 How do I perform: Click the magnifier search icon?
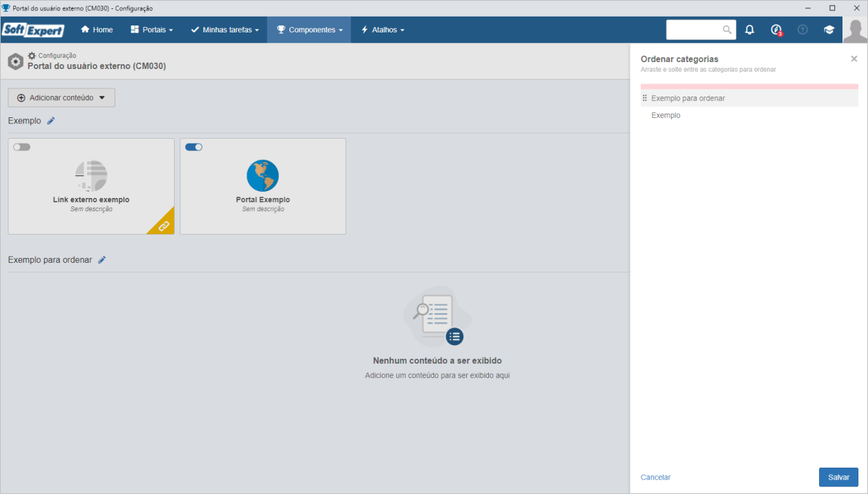pyautogui.click(x=727, y=30)
